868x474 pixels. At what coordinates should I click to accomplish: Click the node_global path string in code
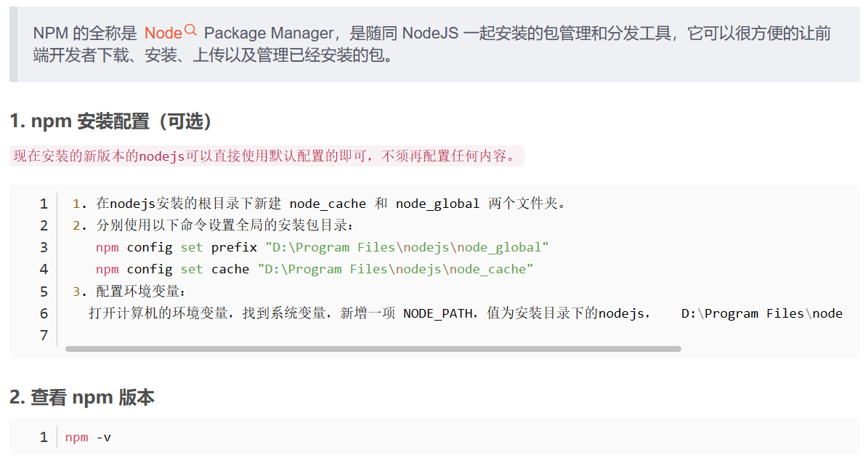(x=407, y=247)
